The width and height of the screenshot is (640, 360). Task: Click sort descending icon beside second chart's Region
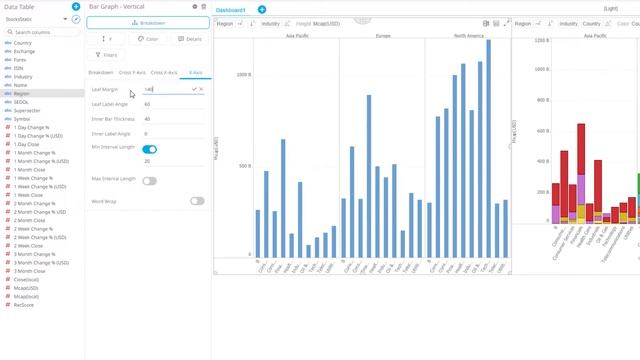pos(550,24)
